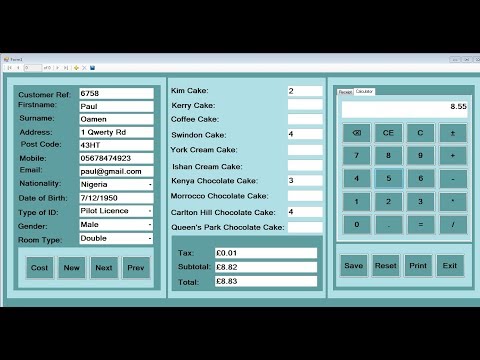Image resolution: width=480 pixels, height=360 pixels.
Task: Tap calculator digit 1
Action: coord(356,202)
